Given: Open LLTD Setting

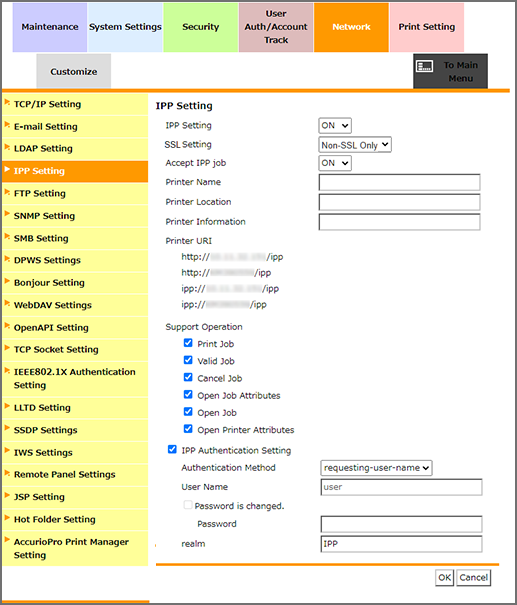Looking at the screenshot, I should click(75, 408).
